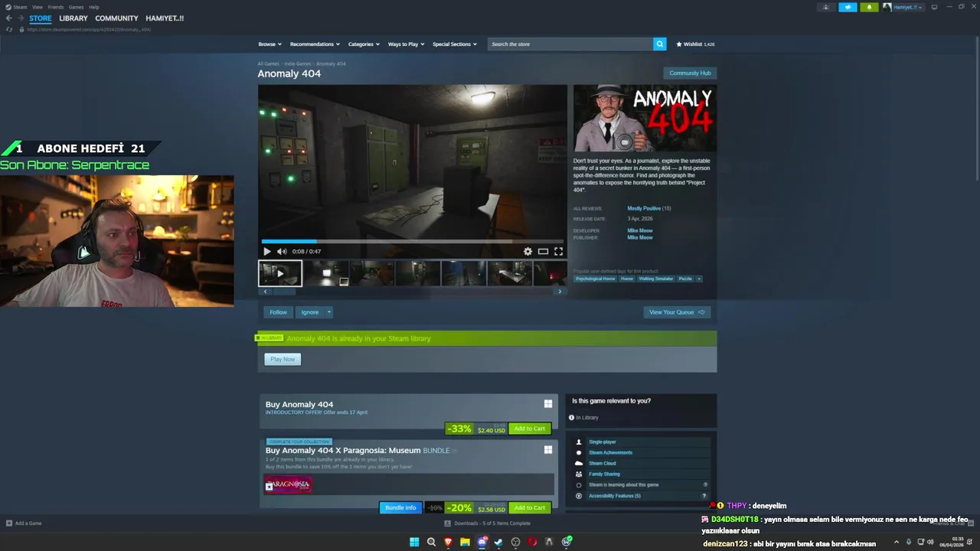Viewport: 980px width, 551px height.
Task: Switch to the LIBRARY tab
Action: (x=73, y=18)
